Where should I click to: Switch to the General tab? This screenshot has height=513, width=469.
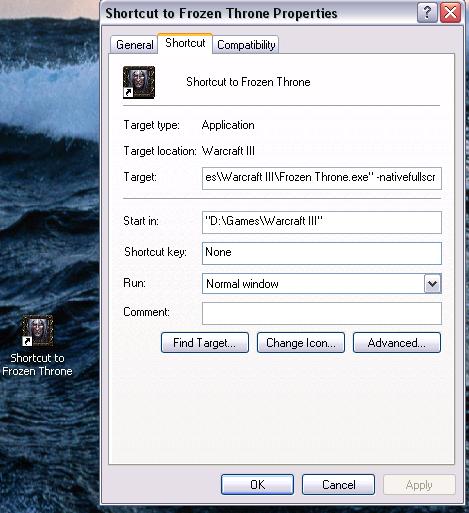click(x=134, y=45)
